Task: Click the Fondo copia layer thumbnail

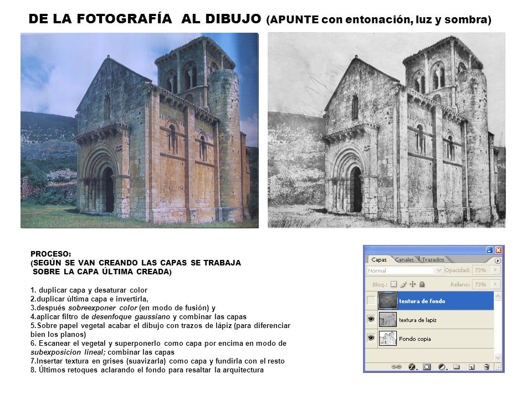Action: (387, 338)
